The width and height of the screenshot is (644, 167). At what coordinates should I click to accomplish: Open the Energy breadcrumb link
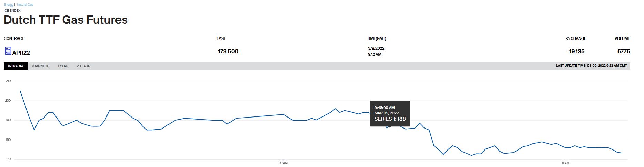tap(9, 5)
